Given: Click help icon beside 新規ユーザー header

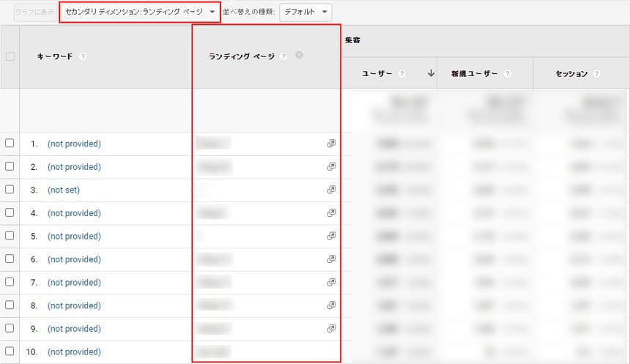Looking at the screenshot, I should (508, 74).
